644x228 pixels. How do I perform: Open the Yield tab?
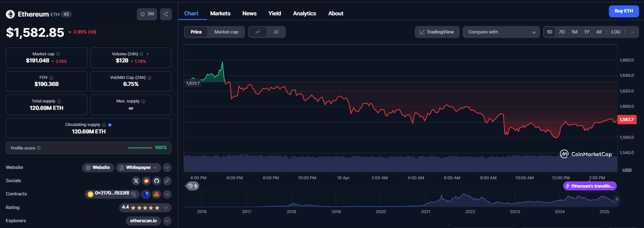pyautogui.click(x=275, y=13)
